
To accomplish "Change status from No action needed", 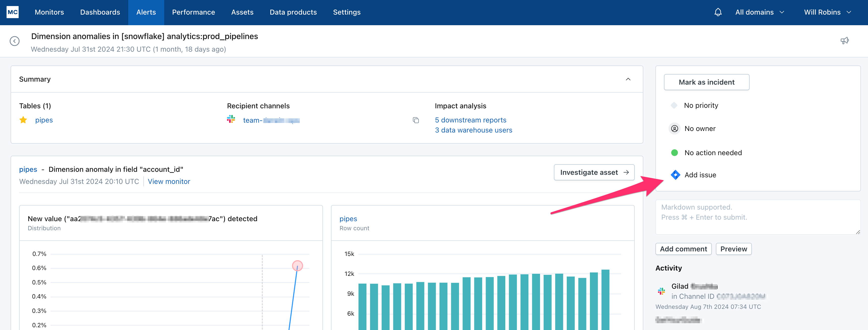I will 713,153.
